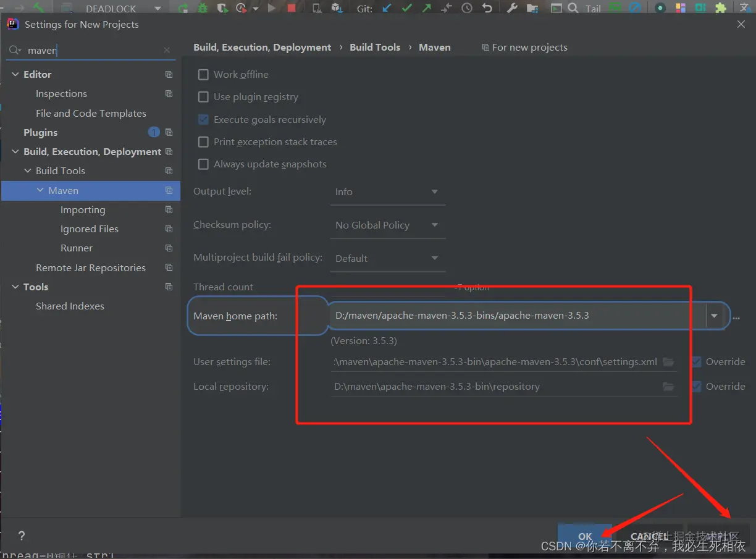Image resolution: width=756 pixels, height=559 pixels.
Task: Clear the maven search text with x
Action: coord(167,50)
